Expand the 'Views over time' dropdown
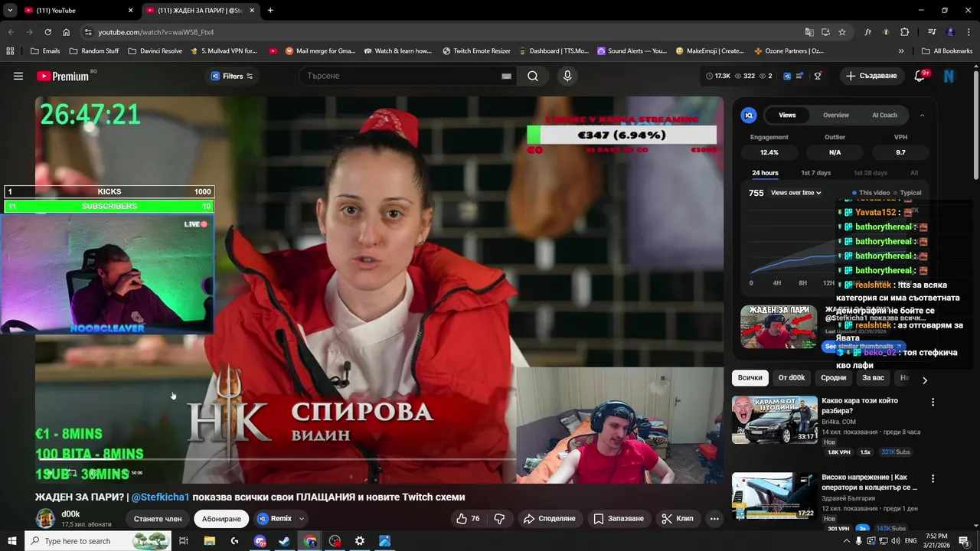The height and width of the screenshot is (551, 980). coord(796,193)
